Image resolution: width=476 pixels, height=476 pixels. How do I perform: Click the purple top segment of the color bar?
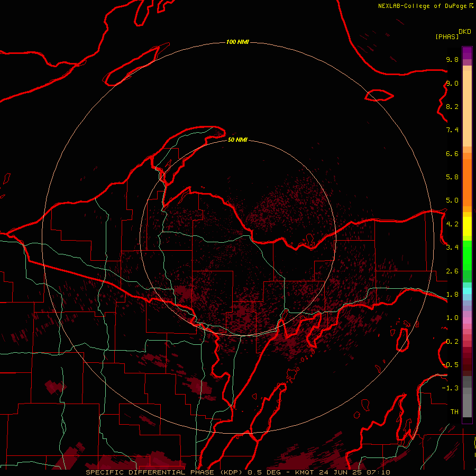[467, 53]
